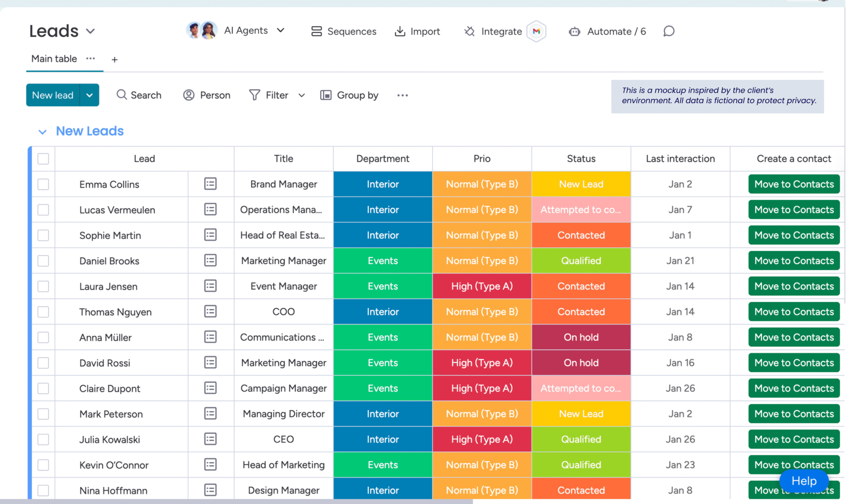Viewport: 846px width, 504px height.
Task: Click the Integrate plug icon
Action: click(469, 31)
